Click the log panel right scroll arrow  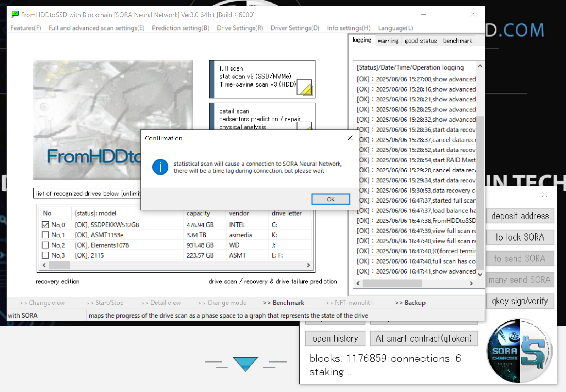[471, 283]
